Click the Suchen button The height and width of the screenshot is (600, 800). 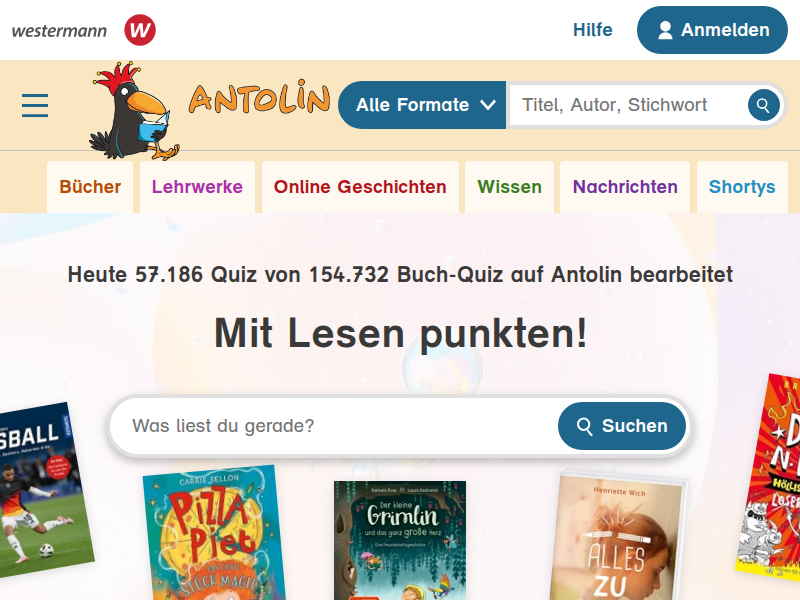click(x=622, y=426)
